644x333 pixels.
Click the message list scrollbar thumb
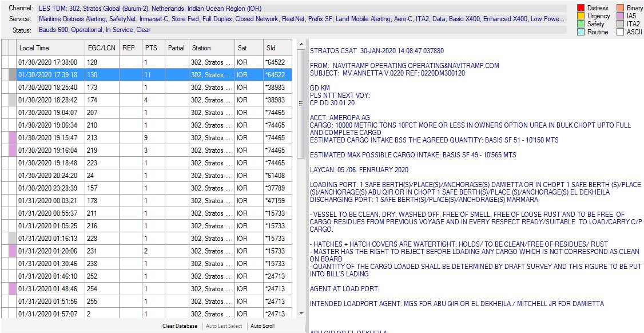coord(301,103)
